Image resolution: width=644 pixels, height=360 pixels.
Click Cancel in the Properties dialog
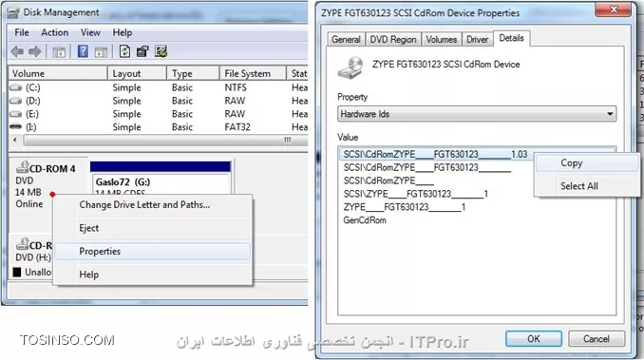tap(597, 339)
